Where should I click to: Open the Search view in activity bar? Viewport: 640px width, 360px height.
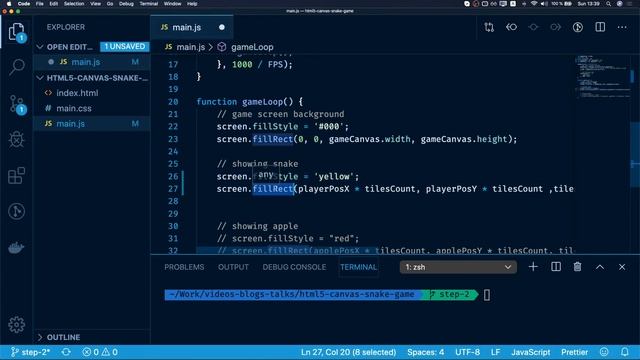click(17, 67)
